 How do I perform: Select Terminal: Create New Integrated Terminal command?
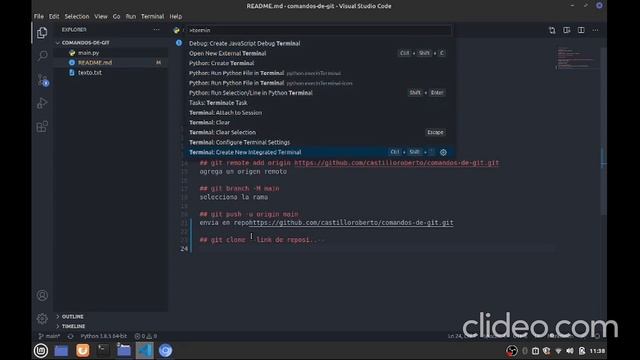(319, 152)
